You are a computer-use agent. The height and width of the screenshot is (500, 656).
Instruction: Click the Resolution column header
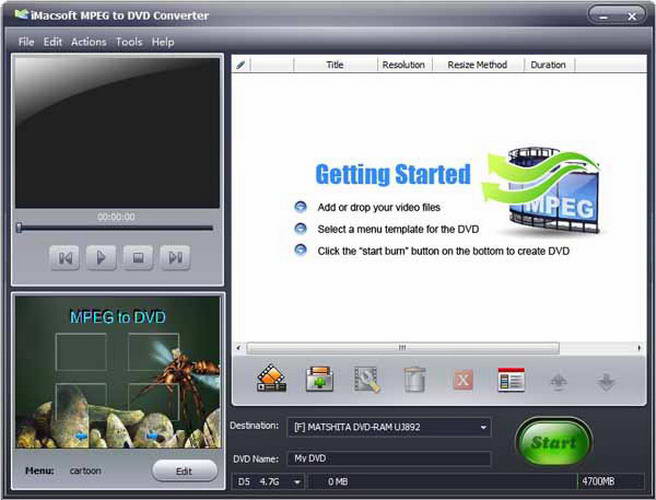tap(404, 65)
